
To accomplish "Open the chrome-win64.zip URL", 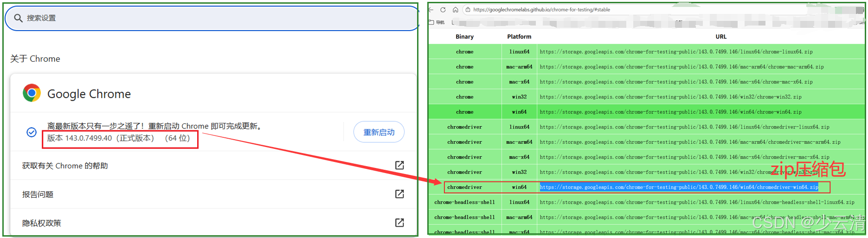I will [x=670, y=112].
